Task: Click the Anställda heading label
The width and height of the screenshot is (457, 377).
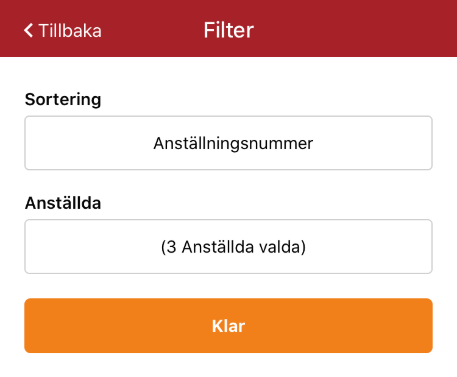Action: pos(63,203)
